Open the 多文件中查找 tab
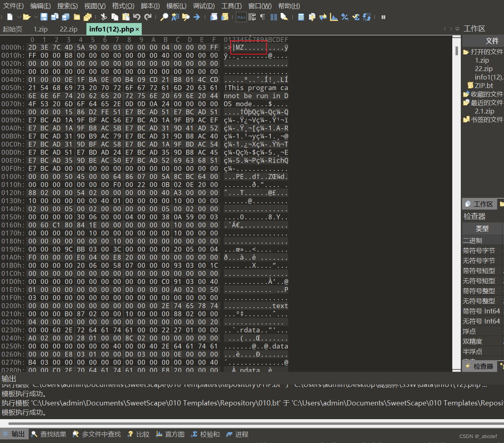The image size is (504, 443). coord(97,434)
